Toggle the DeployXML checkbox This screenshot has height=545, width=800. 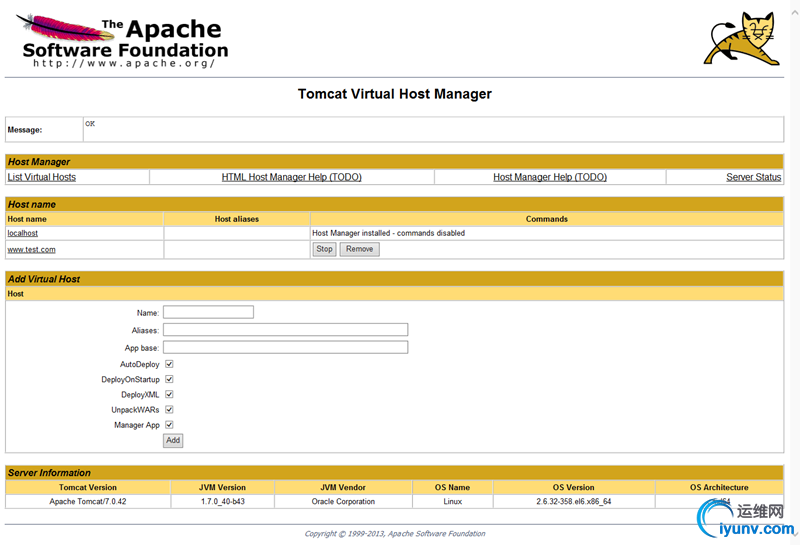tap(169, 394)
